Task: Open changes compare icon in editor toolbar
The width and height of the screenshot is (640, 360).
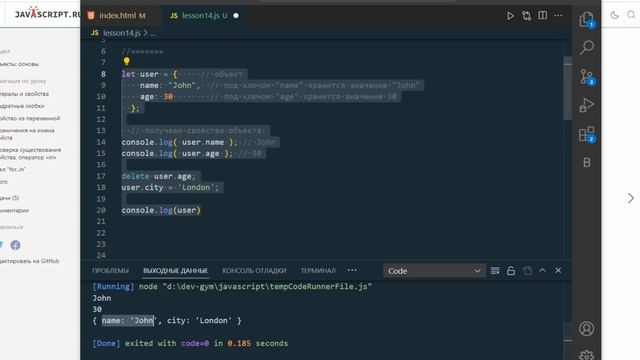Action: (x=527, y=16)
